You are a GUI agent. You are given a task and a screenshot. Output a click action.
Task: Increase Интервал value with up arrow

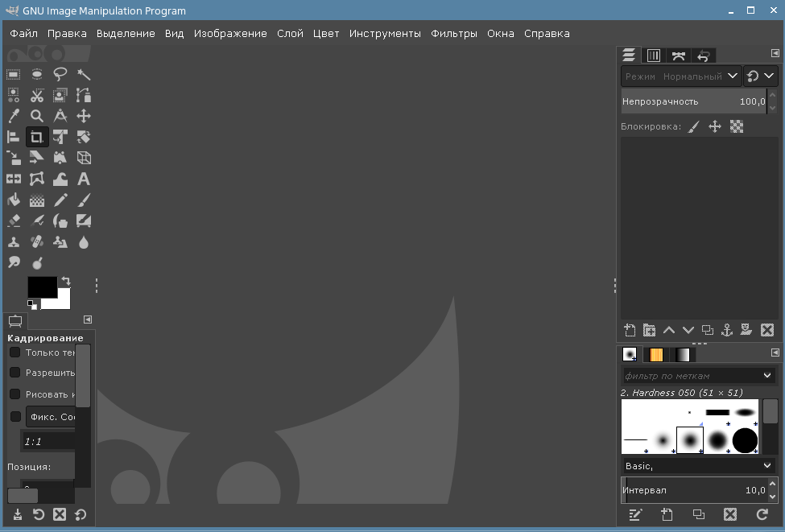[772, 484]
